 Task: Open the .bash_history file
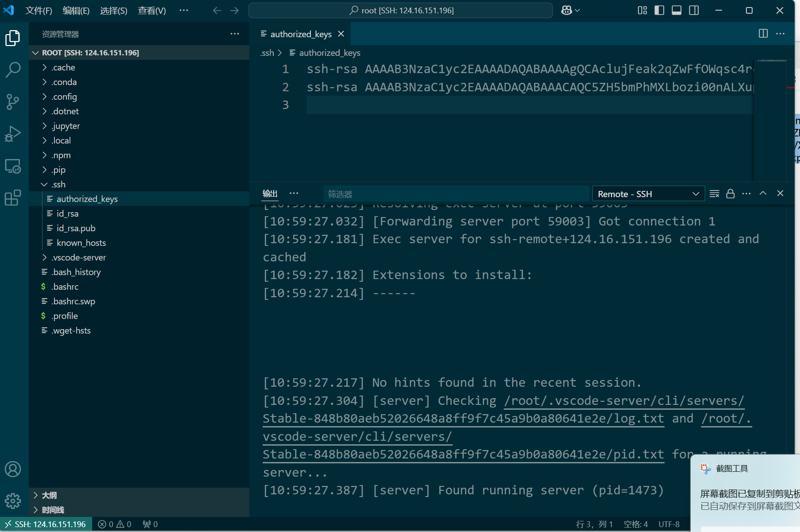tap(139, 272)
